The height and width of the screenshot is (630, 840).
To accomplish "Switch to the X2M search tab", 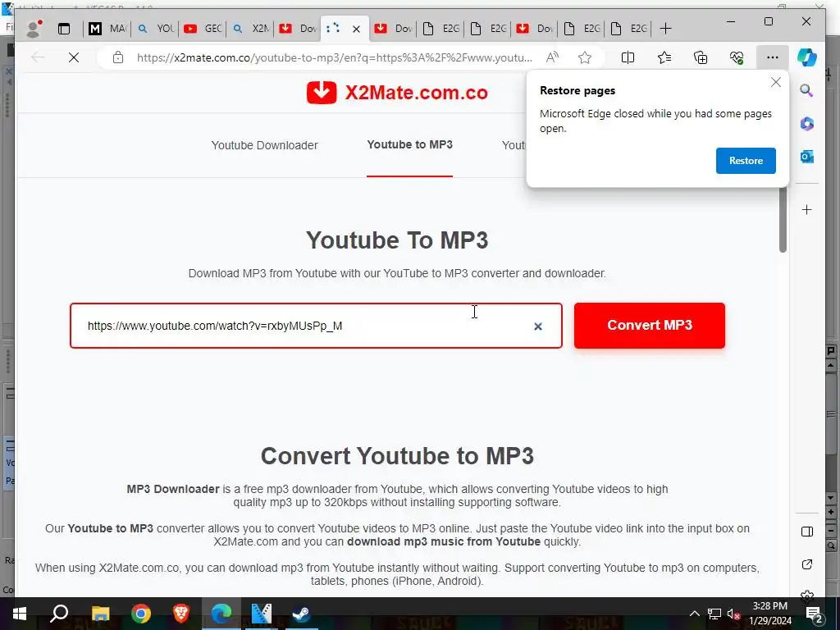I will coord(250,29).
